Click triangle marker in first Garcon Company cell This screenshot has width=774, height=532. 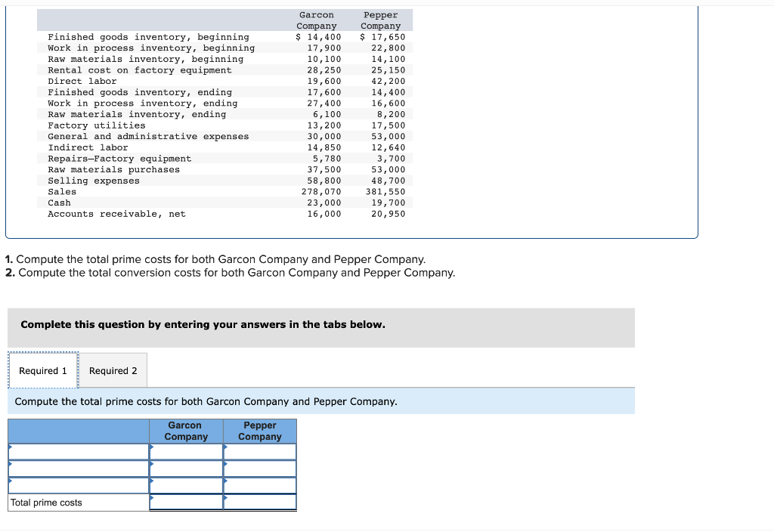(152, 447)
